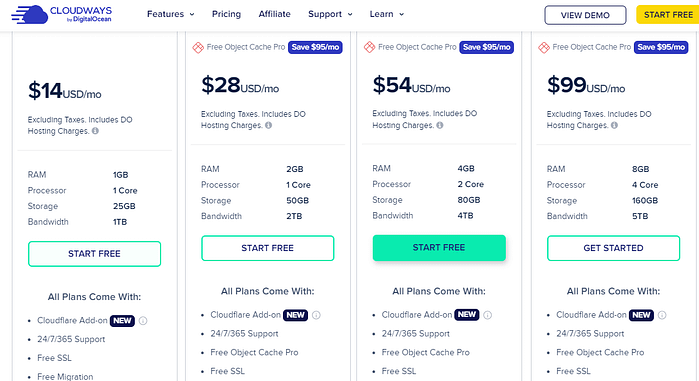Click Cloudflare Add-on info icon in $14 plan
The width and height of the screenshot is (699, 381).
tap(143, 321)
